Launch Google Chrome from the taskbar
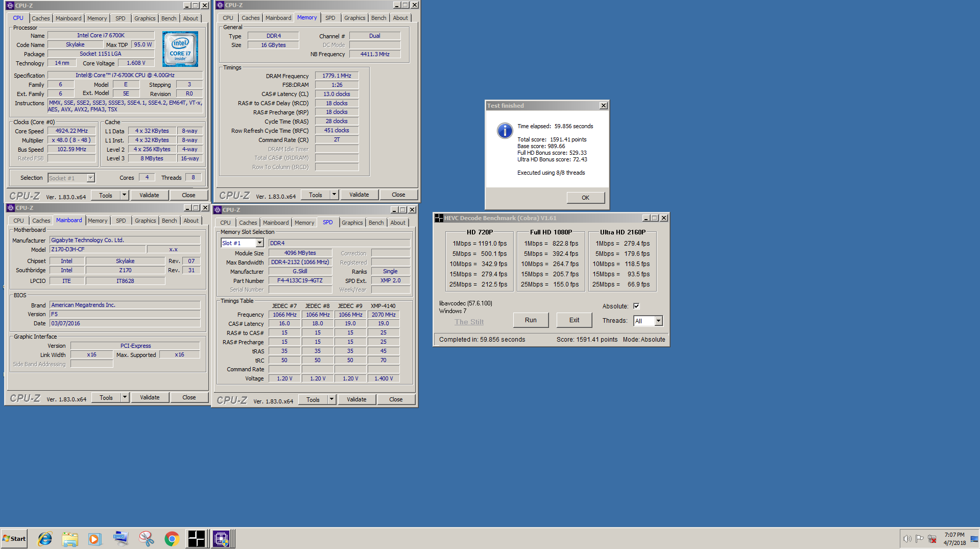Image resolution: width=980 pixels, height=549 pixels. coord(172,539)
